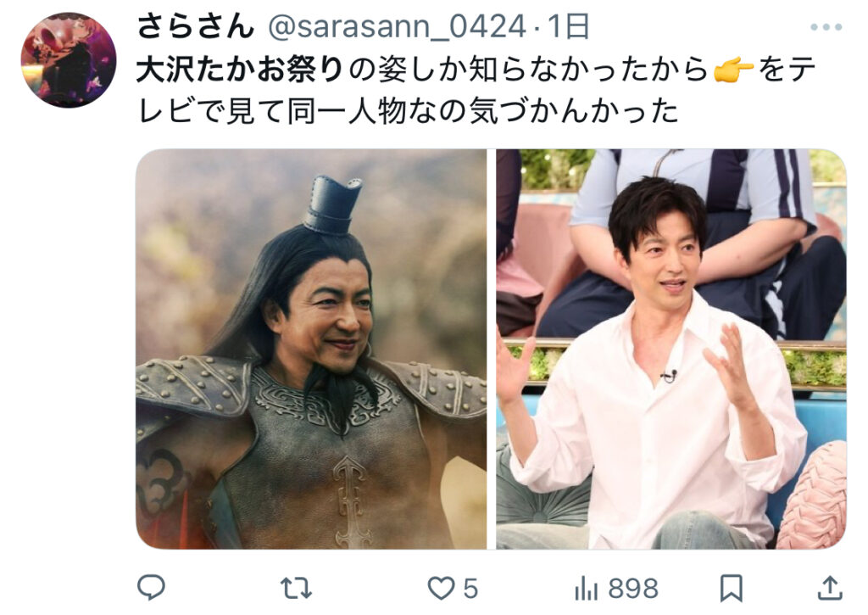This screenshot has width=868, height=615.
Task: Open the right photo of the man in a white shirt
Action: [x=671, y=349]
